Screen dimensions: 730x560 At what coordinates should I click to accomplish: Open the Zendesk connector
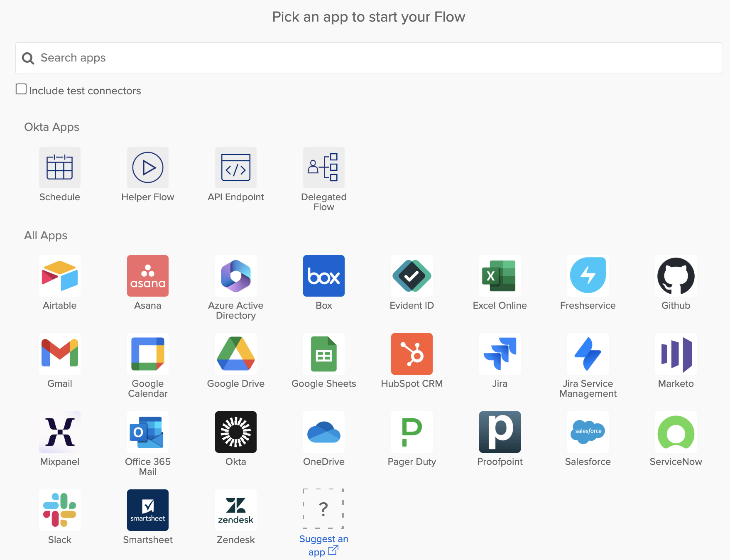235,510
